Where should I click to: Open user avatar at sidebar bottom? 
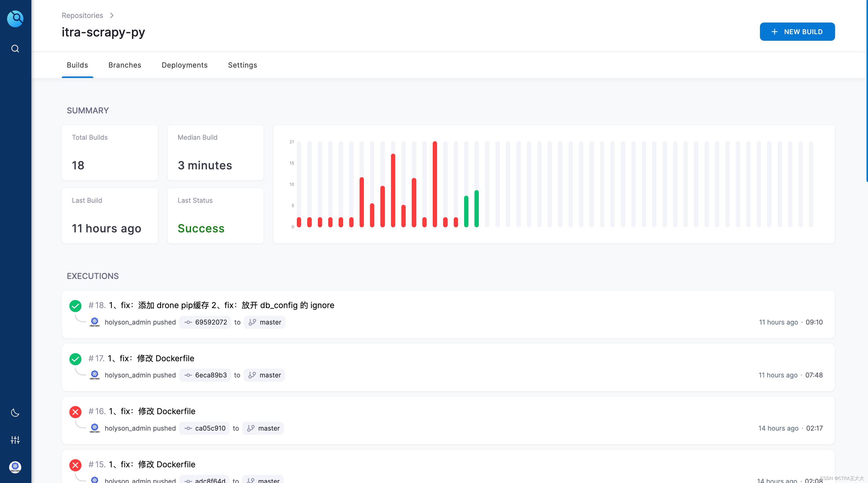click(15, 467)
